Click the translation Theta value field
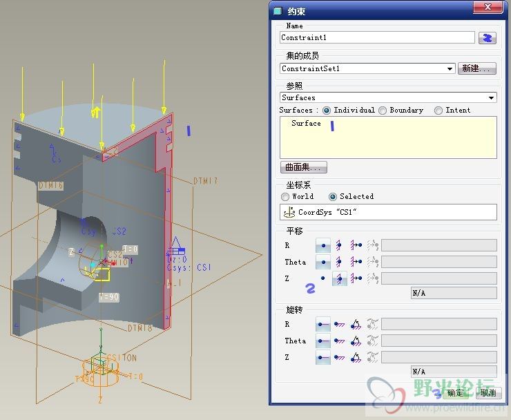Viewport: 511px width, 420px height. pos(439,262)
